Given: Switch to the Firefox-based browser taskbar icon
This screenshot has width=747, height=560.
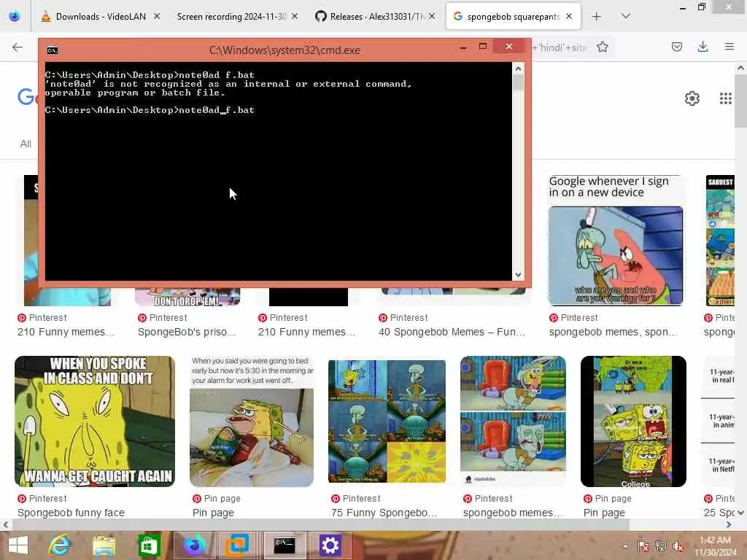Looking at the screenshot, I should coord(194,545).
